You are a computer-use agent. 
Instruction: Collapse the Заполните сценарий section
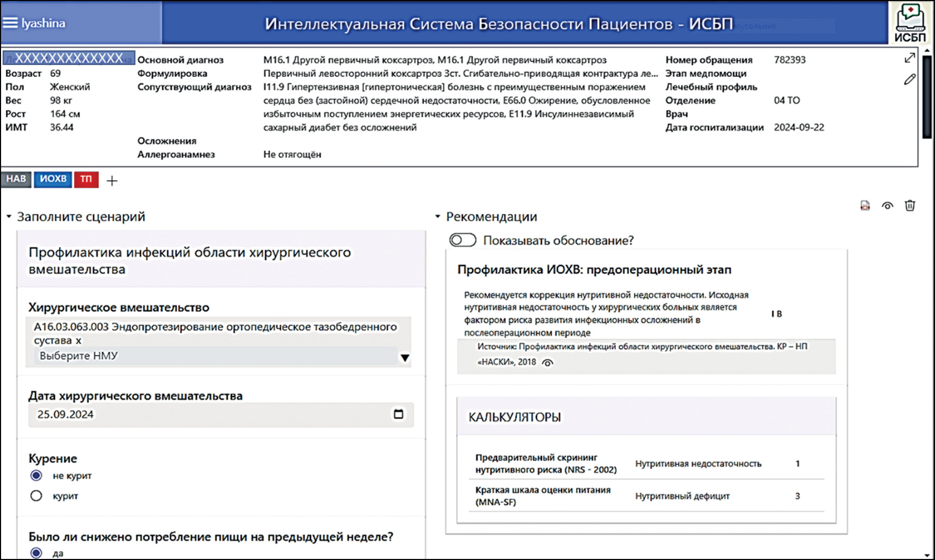pos(9,217)
